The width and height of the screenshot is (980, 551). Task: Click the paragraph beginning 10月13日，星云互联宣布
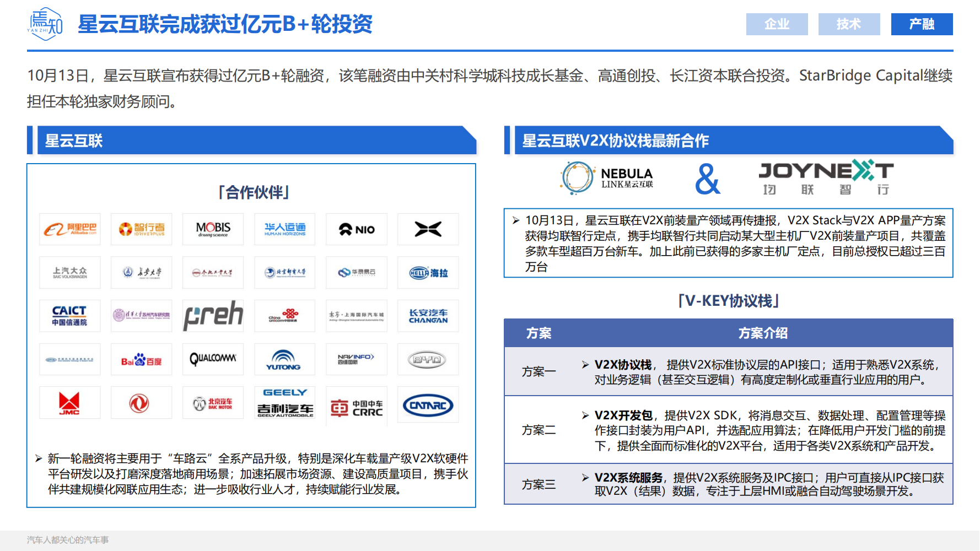490,88
